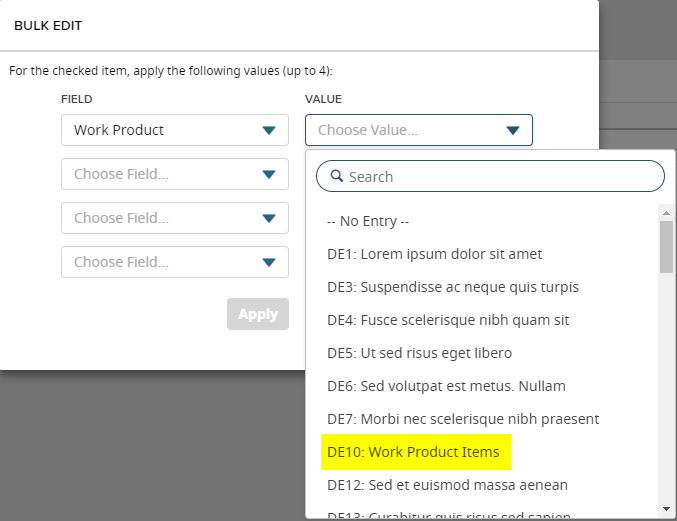
Task: Pick DE4: Fusce scelerisque nibh quam sit
Action: tap(447, 320)
